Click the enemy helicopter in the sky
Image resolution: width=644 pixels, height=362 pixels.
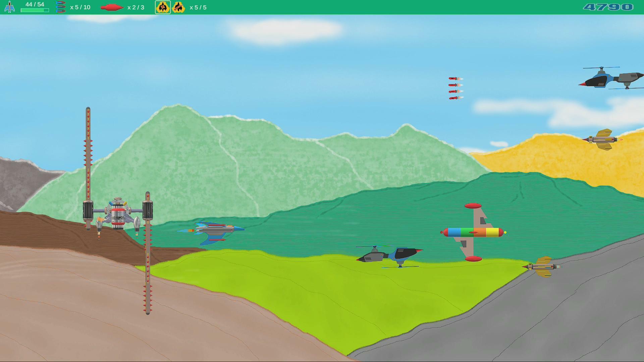tap(611, 78)
